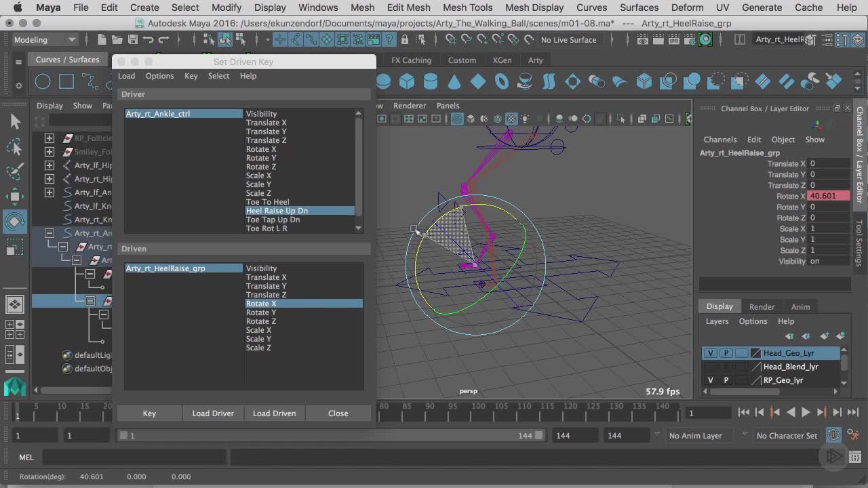The height and width of the screenshot is (488, 868).
Task: Click the Revolve surface shelf icon
Action: pyautogui.click(x=526, y=82)
